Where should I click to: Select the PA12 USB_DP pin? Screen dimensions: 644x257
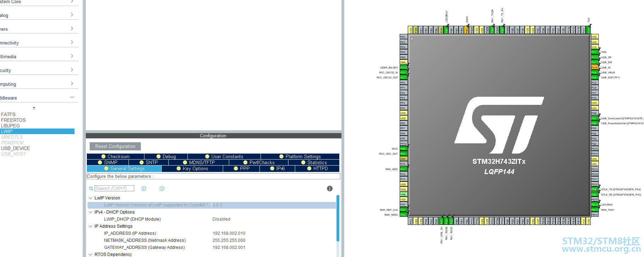click(x=595, y=57)
